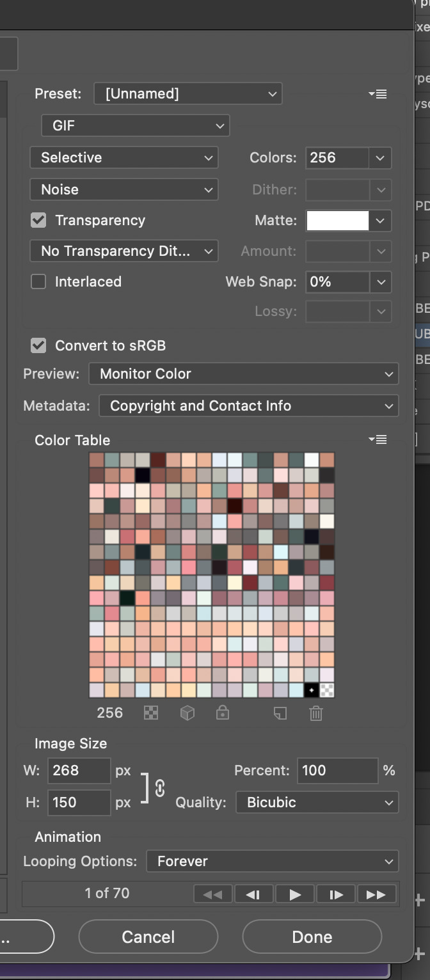430x980 pixels.
Task: Open the Looping Options Forever dropdown
Action: pyautogui.click(x=273, y=861)
